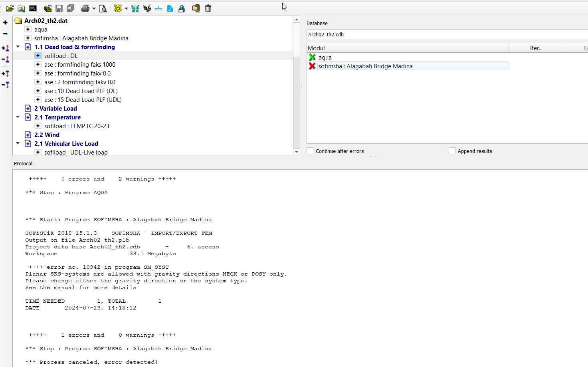Viewport: 588px width, 367px height.
Task: Toggle Append results checkbox
Action: pyautogui.click(x=452, y=151)
